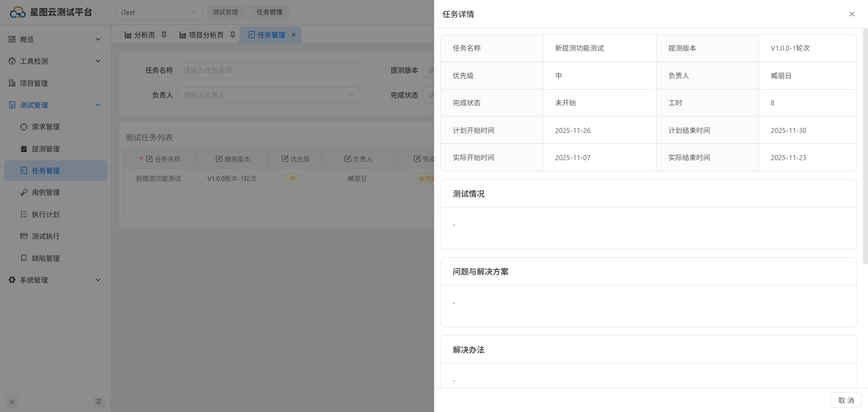Pin the 项目分析页 tab using its pin icon
Viewport: 868px width, 412px height.
pos(233,35)
